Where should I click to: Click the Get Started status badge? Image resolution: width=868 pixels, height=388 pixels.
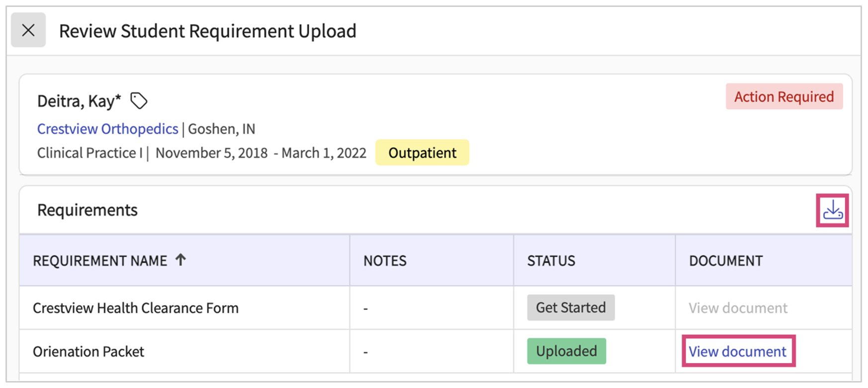pyautogui.click(x=570, y=307)
